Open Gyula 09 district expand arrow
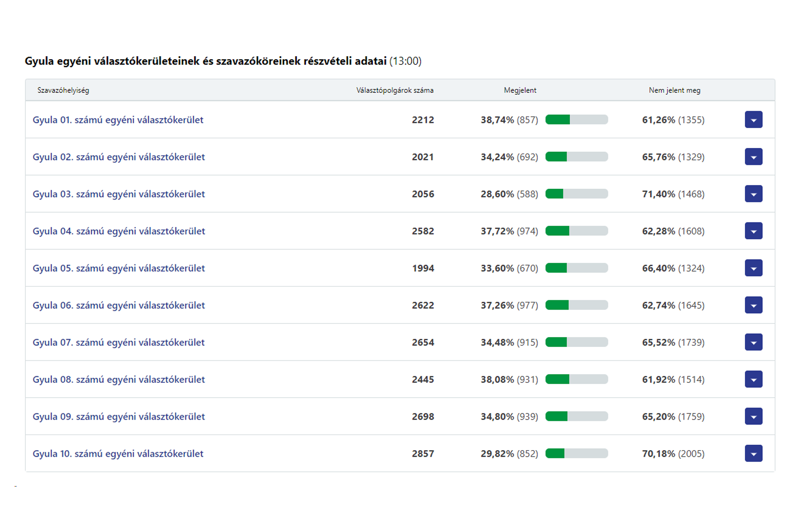 753,416
